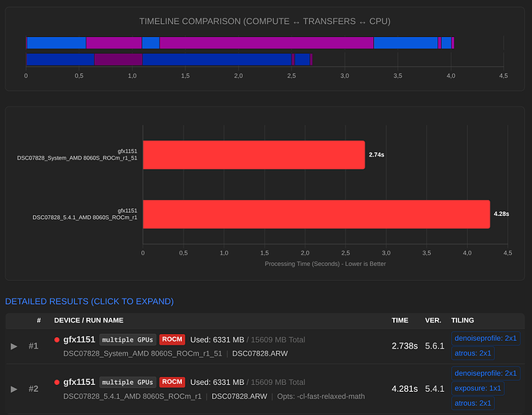Click the Used: 6331 MB text in row #1

[x=217, y=339]
